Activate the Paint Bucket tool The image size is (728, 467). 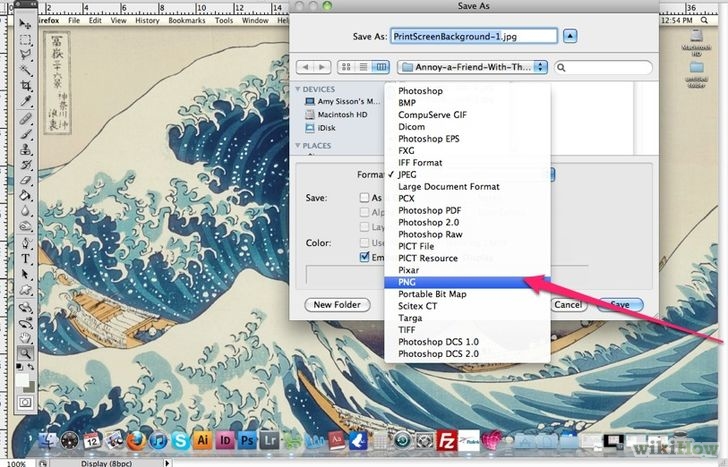pos(25,195)
